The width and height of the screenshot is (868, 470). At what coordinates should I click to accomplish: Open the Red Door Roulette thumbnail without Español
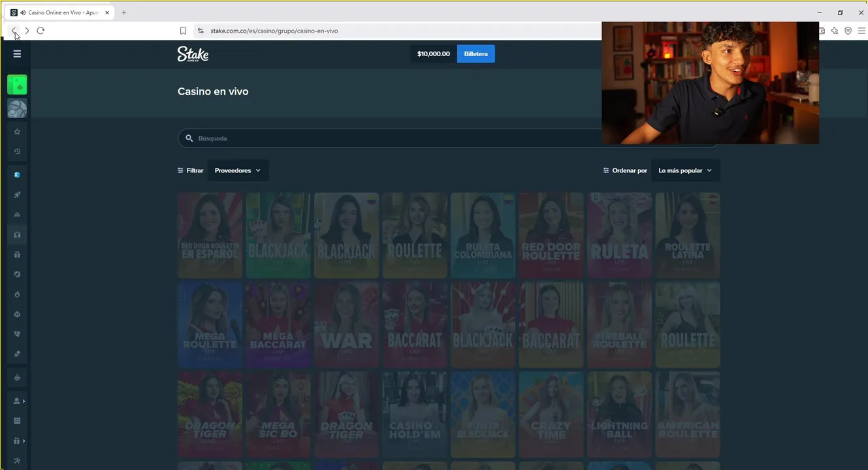551,236
